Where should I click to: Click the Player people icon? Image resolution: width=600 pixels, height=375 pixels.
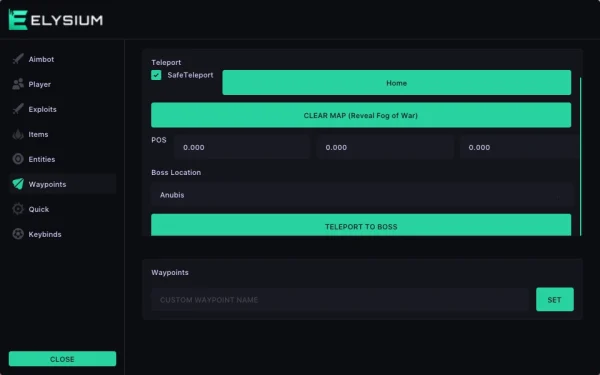tap(18, 84)
